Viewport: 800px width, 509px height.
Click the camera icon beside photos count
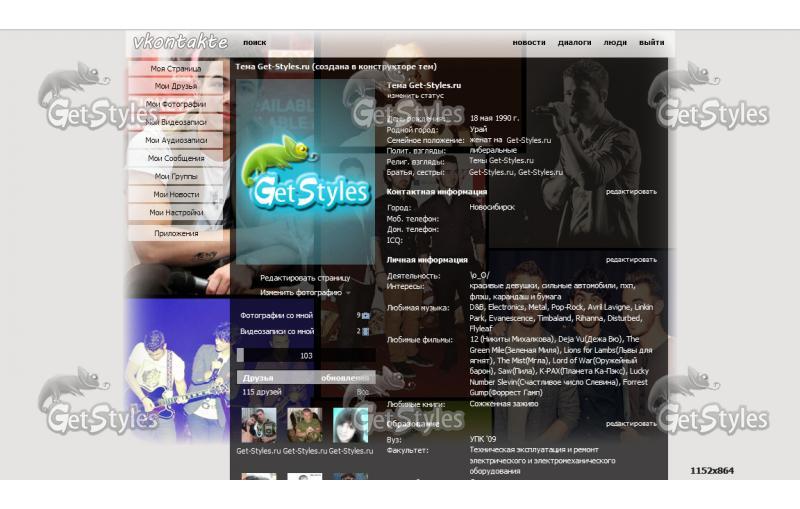pos(365,315)
